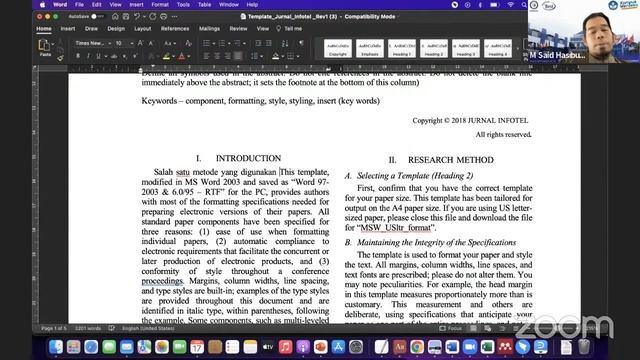Clear all formatting icon
This screenshot has width=640, height=360.
[x=188, y=43]
